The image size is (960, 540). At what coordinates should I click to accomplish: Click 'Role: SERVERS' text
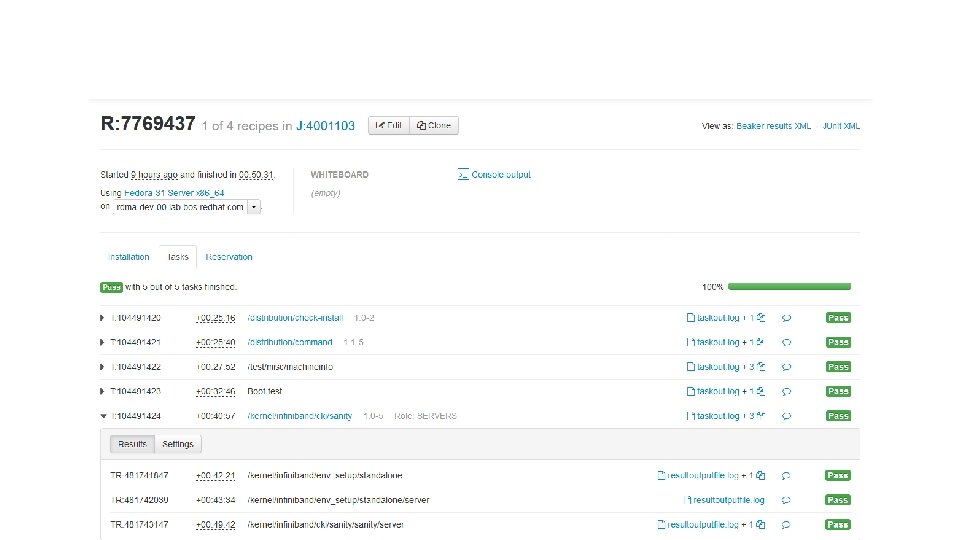pos(426,416)
